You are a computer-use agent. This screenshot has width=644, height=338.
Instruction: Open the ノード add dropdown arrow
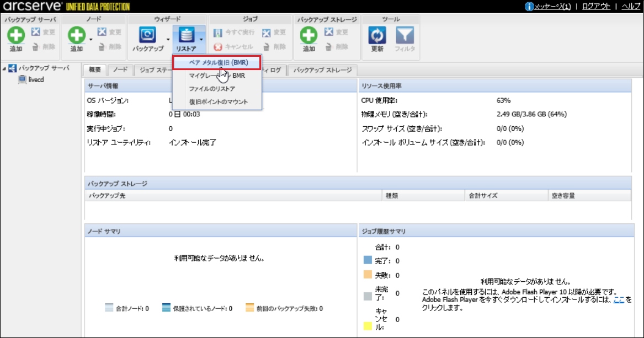coord(91,40)
